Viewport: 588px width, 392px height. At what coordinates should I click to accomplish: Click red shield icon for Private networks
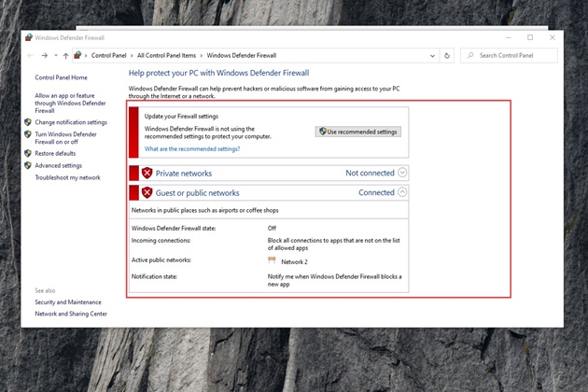[x=147, y=173]
